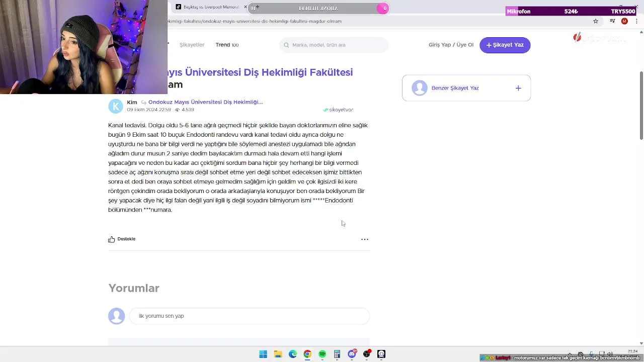Click the Mikrofon donation goal bar

[571, 11]
